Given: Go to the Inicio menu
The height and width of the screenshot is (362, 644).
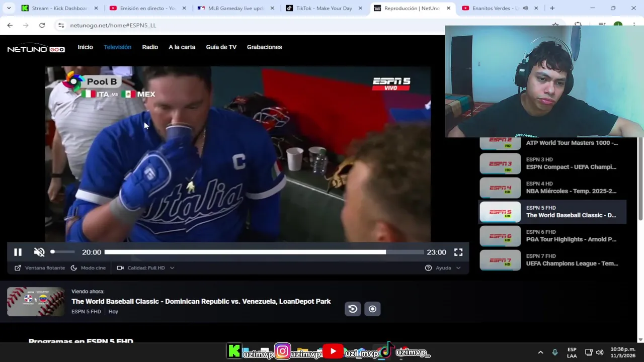Looking at the screenshot, I should tap(85, 47).
